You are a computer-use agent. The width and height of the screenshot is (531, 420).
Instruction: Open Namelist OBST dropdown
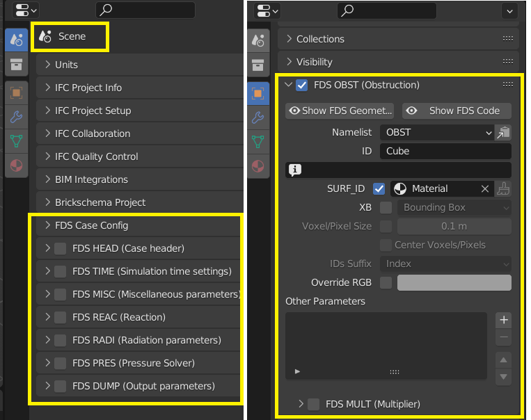click(436, 132)
